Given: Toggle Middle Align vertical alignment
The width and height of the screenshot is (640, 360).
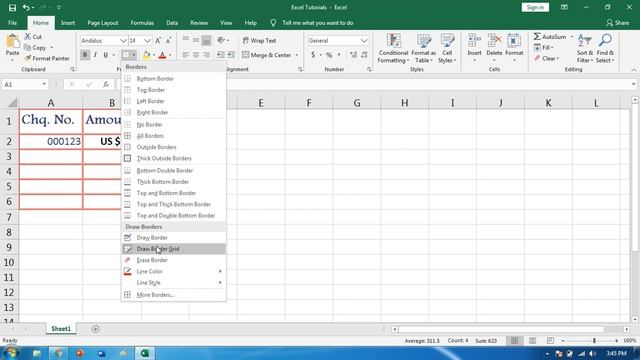Looking at the screenshot, I should click(196, 40).
